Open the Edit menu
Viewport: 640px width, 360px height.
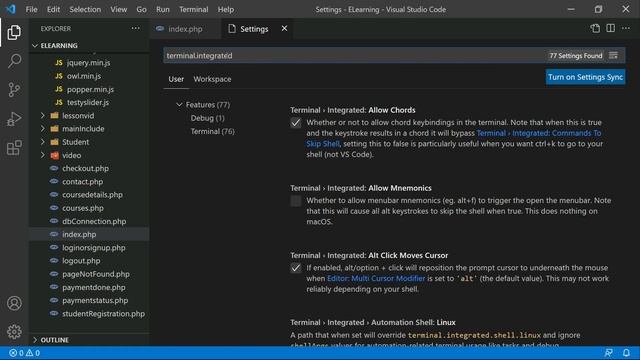53,9
